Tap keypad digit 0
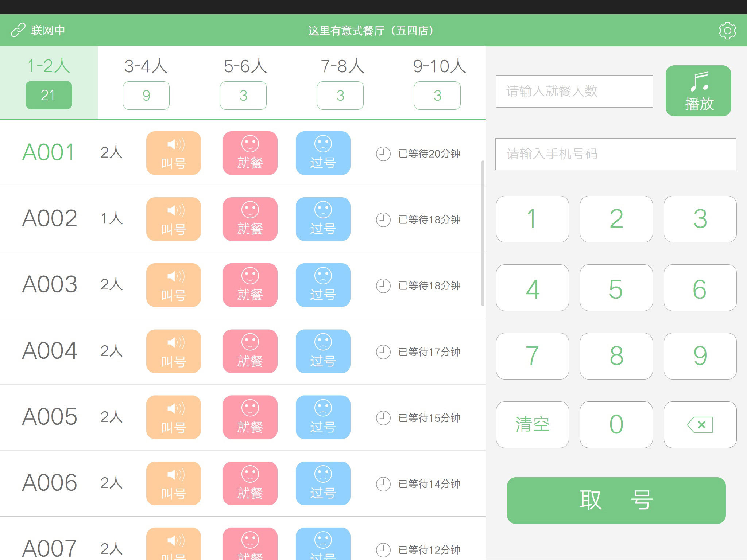This screenshot has width=747, height=560. [616, 425]
